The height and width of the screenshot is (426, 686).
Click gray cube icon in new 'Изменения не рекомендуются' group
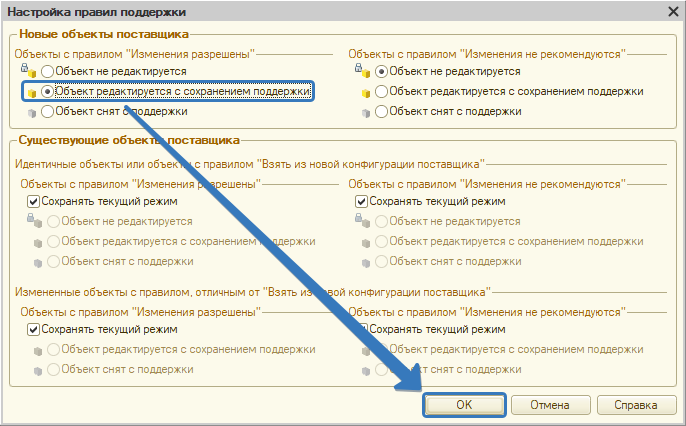(x=362, y=111)
